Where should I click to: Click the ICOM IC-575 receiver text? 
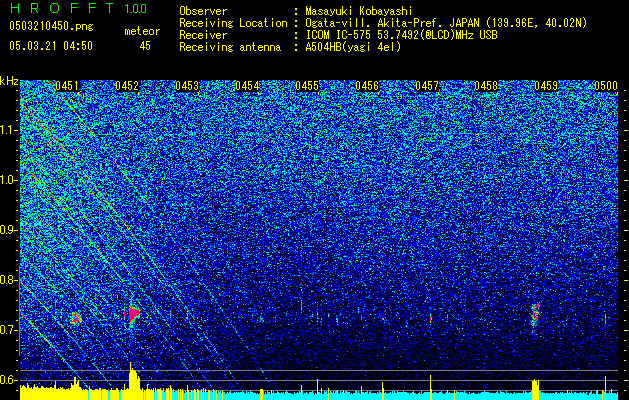401,35
